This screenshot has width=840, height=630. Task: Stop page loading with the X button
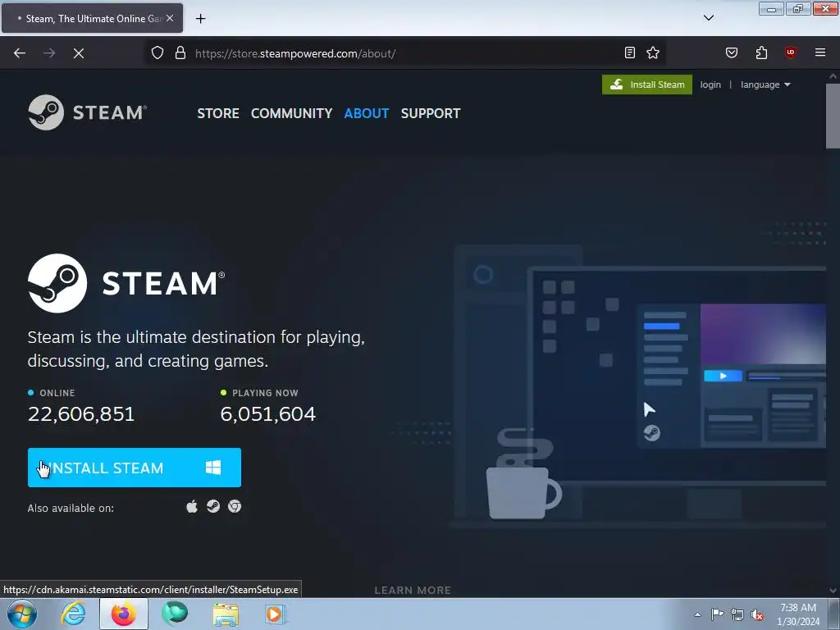click(x=79, y=53)
